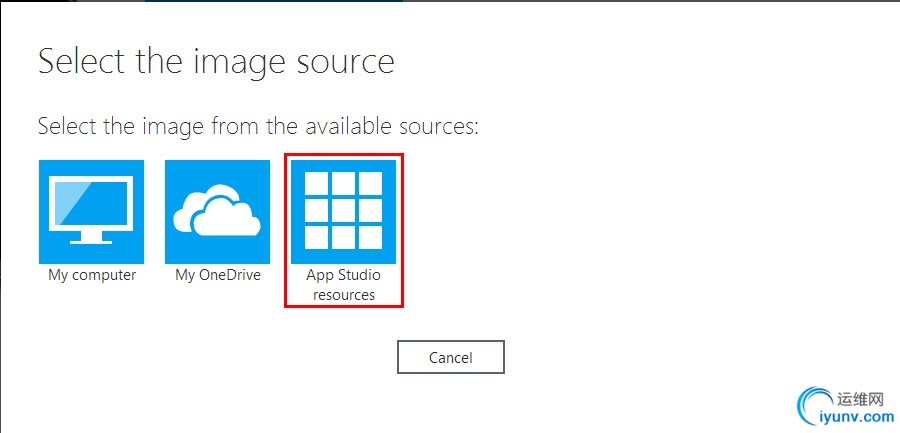Click the top-left square of the grid icon
The height and width of the screenshot is (433, 900).
pyautogui.click(x=317, y=184)
